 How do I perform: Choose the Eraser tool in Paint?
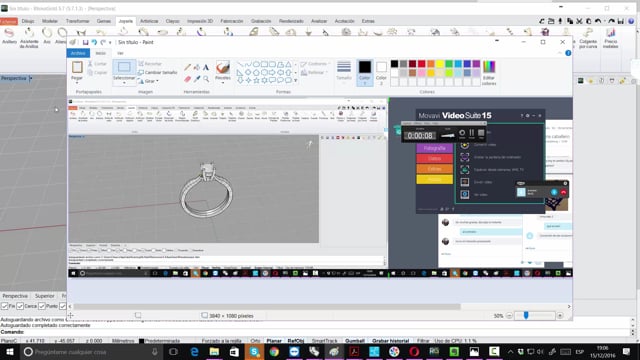point(187,79)
